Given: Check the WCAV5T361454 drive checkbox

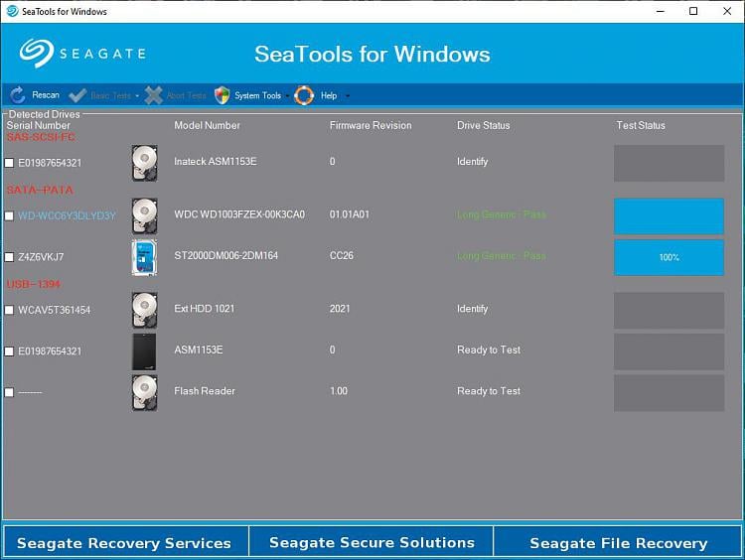Looking at the screenshot, I should click(x=9, y=310).
